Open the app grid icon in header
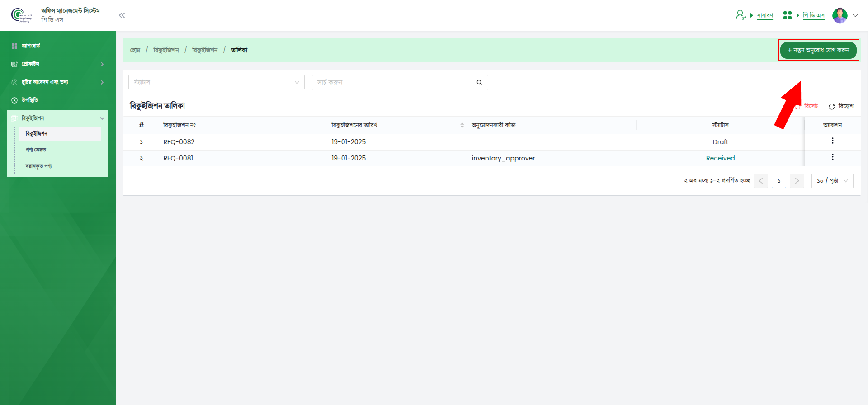Image resolution: width=868 pixels, height=405 pixels. click(x=788, y=15)
